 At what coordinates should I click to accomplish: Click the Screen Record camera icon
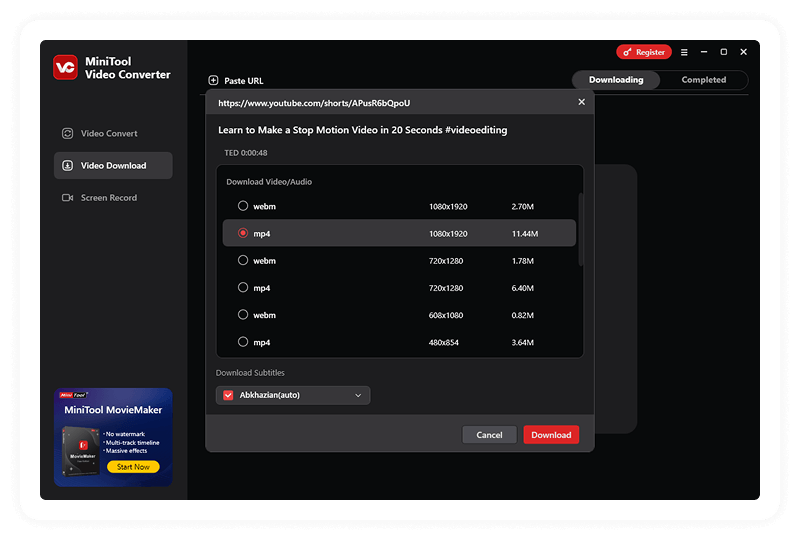[x=67, y=198]
